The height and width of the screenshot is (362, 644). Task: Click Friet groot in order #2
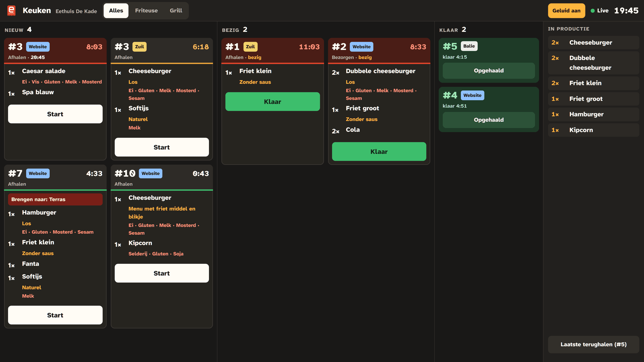coord(362,108)
